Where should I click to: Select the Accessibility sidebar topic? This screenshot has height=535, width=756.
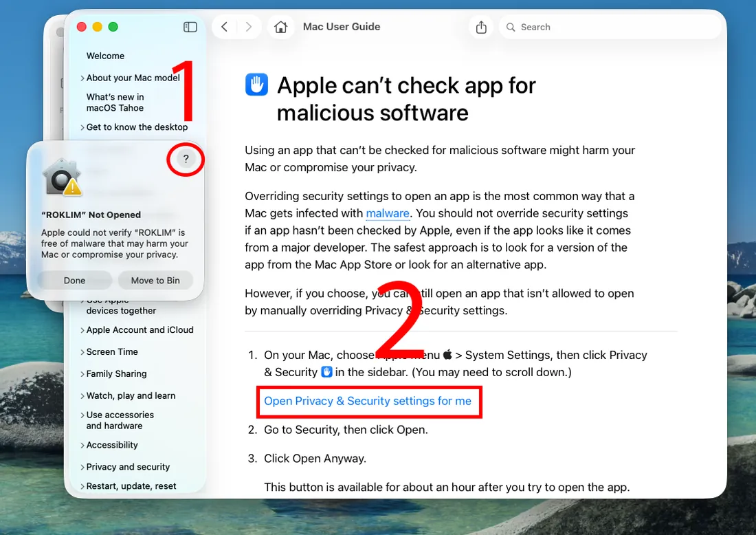112,445
